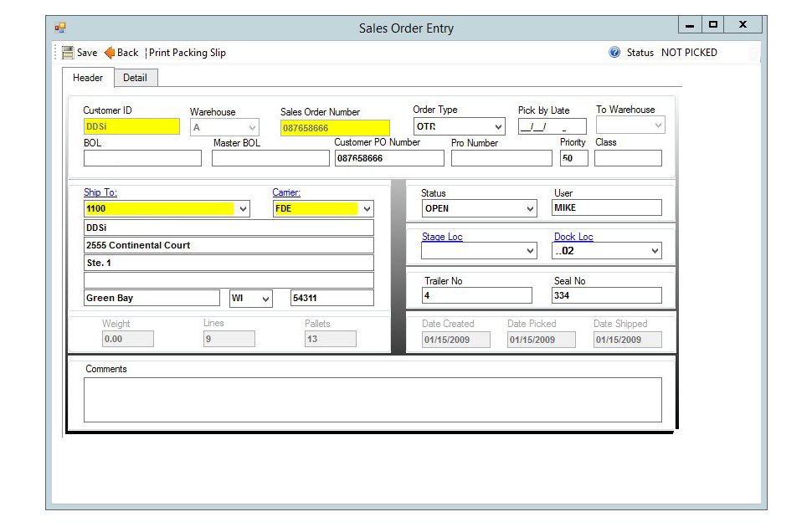Click the app icon in title bar
The width and height of the screenshot is (812, 527).
60,28
